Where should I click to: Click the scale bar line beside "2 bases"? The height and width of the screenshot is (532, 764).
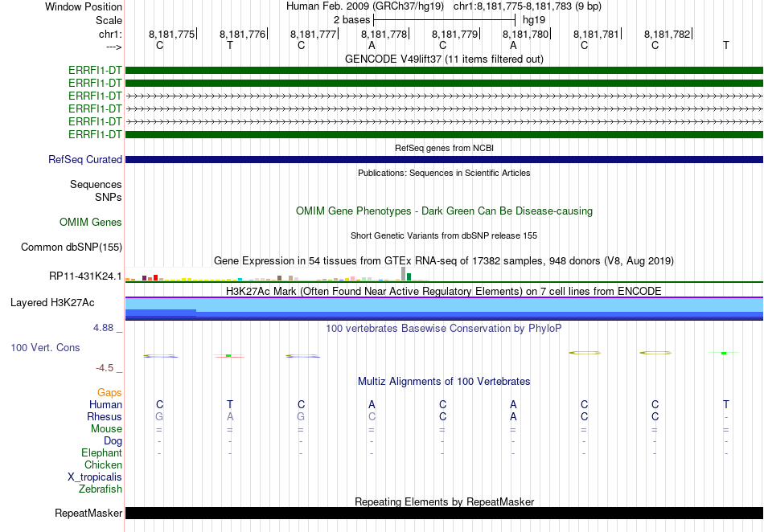pyautogui.click(x=444, y=20)
